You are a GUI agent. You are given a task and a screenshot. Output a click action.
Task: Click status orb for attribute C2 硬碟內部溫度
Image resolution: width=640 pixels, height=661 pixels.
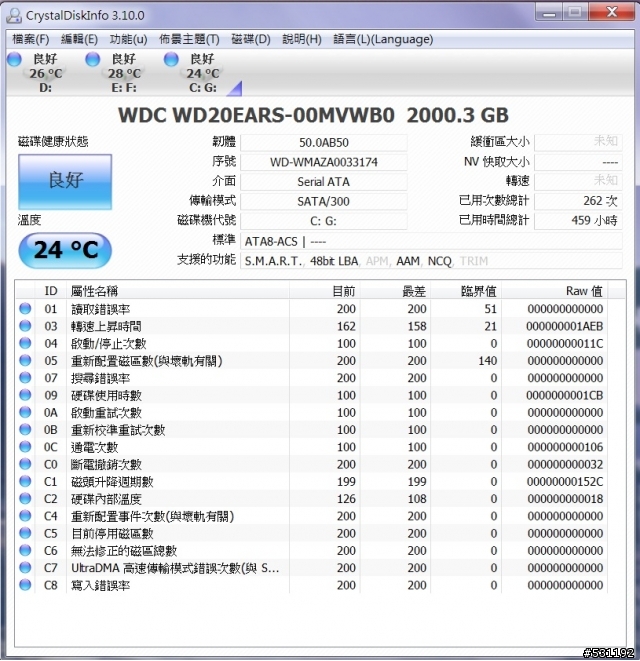click(25, 499)
